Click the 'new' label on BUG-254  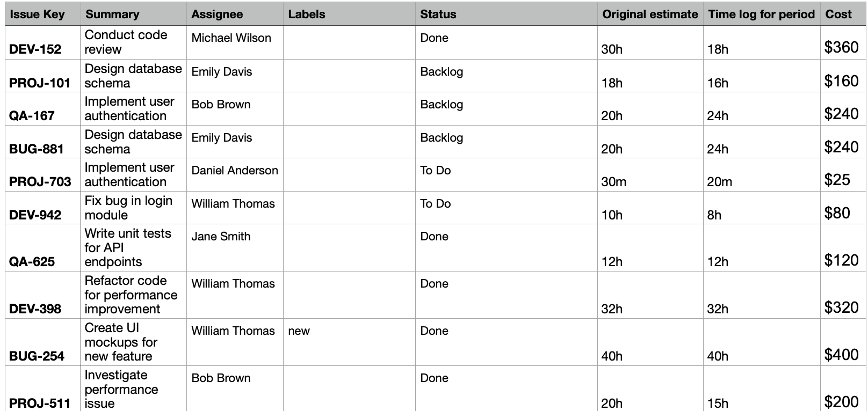[x=299, y=331]
